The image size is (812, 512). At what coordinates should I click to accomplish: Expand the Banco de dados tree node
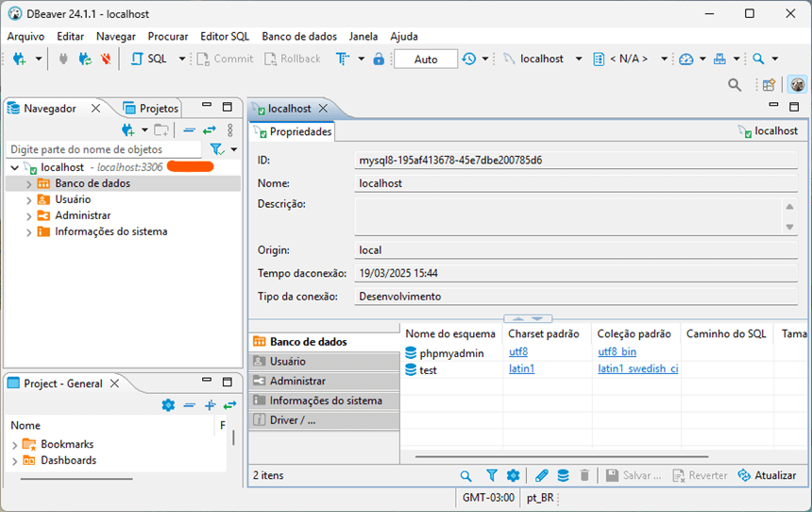pos(29,183)
